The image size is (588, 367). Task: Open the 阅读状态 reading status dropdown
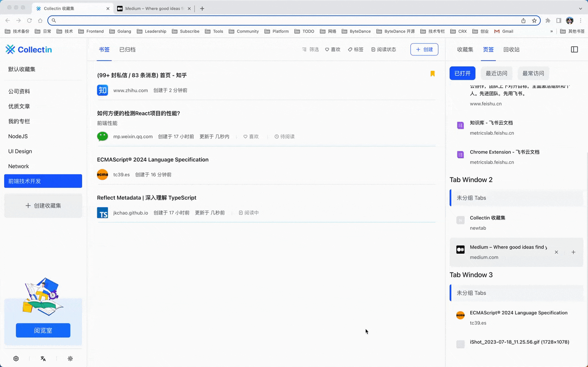click(383, 49)
